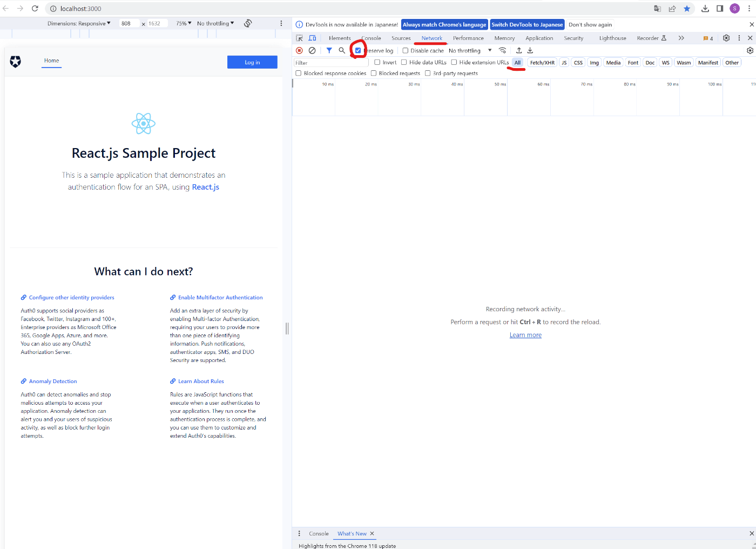Stop recording the network log
The image size is (756, 549).
(299, 50)
